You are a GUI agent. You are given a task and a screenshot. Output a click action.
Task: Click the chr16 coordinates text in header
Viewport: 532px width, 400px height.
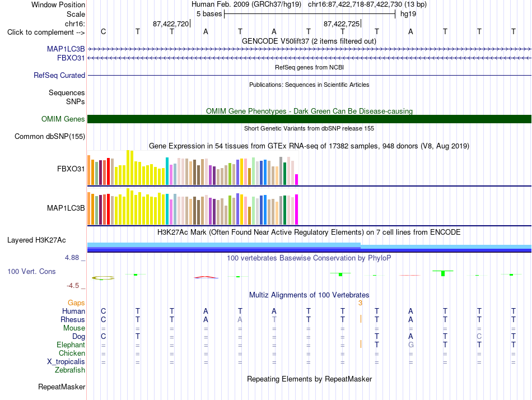click(x=367, y=4)
